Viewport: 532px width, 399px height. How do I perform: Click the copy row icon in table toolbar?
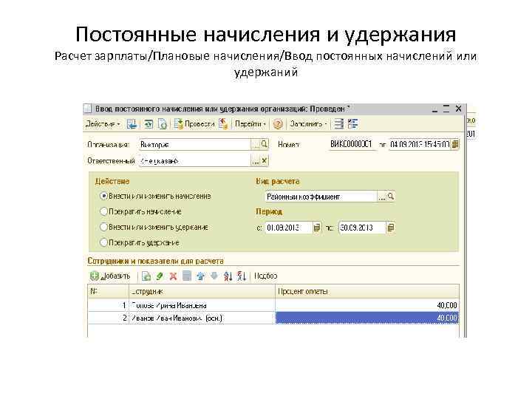[x=146, y=276]
